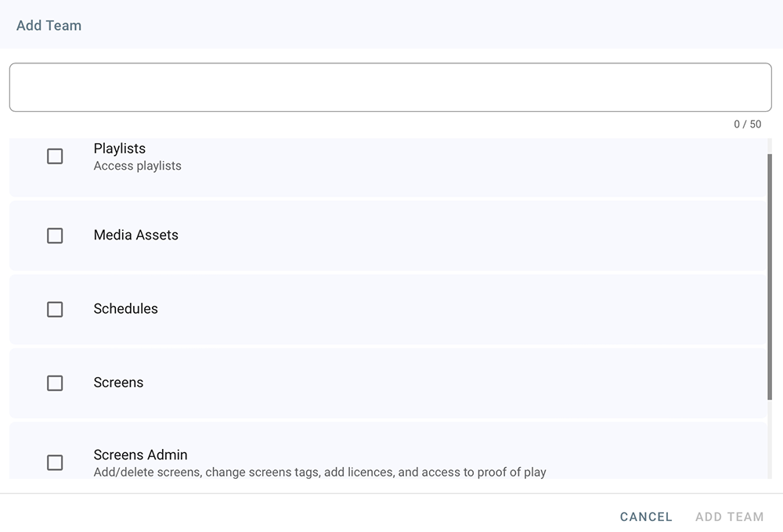Click the team name input field

pos(390,88)
